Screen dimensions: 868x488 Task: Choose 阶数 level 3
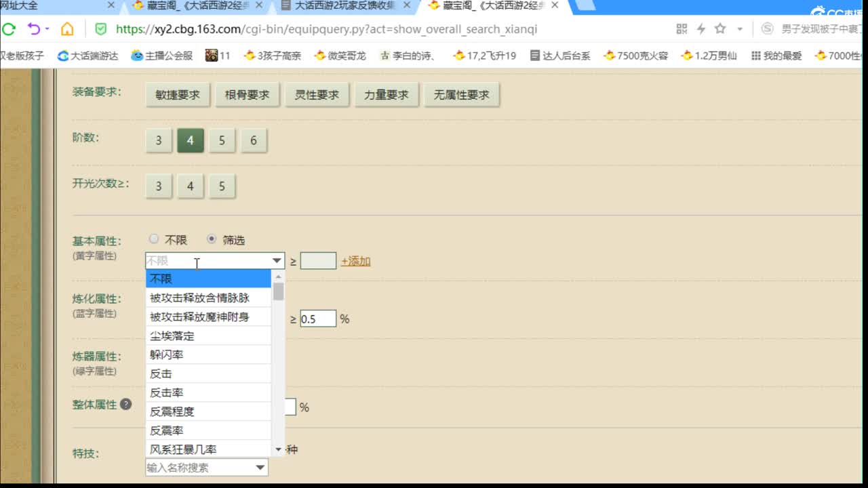(x=159, y=140)
